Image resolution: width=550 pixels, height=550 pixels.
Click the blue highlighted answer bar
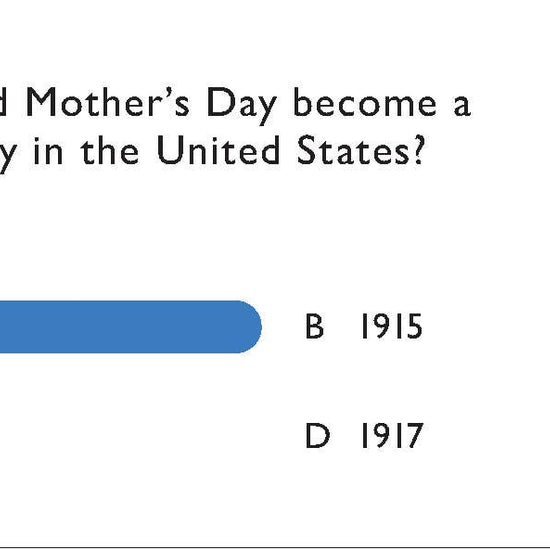click(130, 327)
